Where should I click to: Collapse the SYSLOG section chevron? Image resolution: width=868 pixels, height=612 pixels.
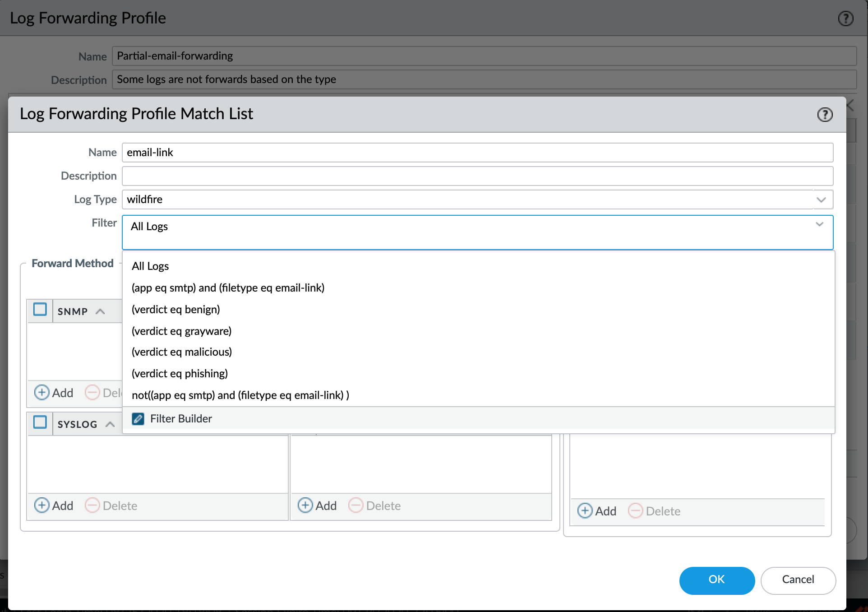tap(111, 424)
